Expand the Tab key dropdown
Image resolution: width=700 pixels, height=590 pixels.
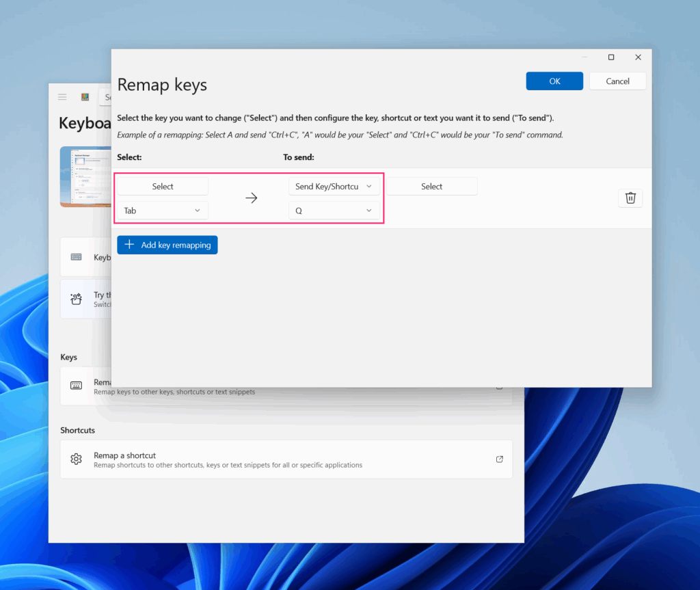pos(163,211)
